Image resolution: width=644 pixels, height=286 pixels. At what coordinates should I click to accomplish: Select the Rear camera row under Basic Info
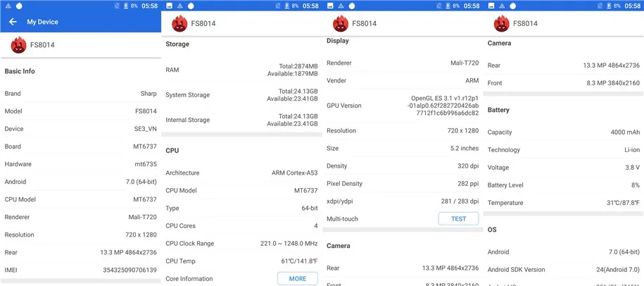(80, 252)
